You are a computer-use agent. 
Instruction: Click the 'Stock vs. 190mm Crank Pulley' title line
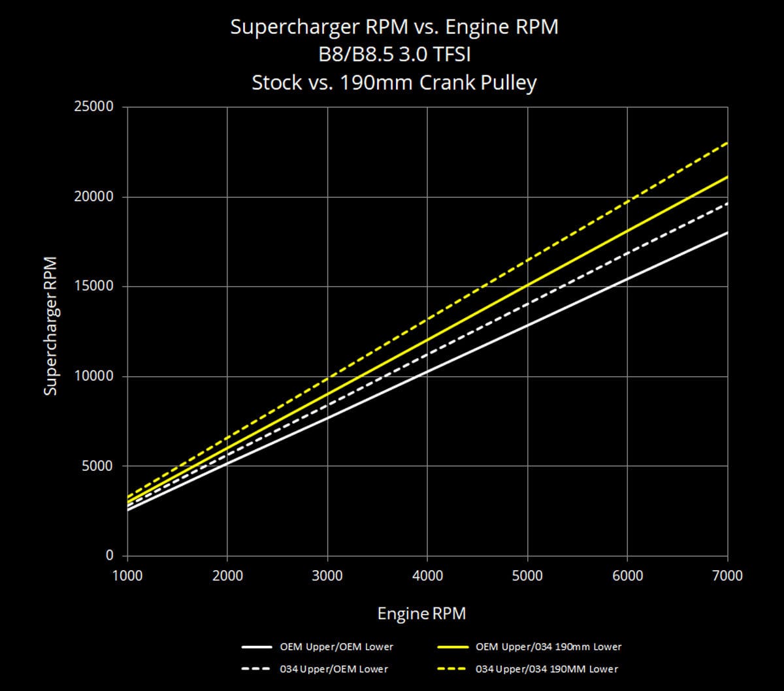pyautogui.click(x=394, y=83)
